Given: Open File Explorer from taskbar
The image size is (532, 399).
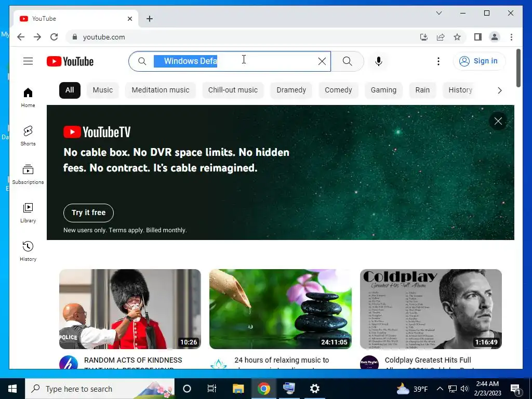Looking at the screenshot, I should click(238, 389).
